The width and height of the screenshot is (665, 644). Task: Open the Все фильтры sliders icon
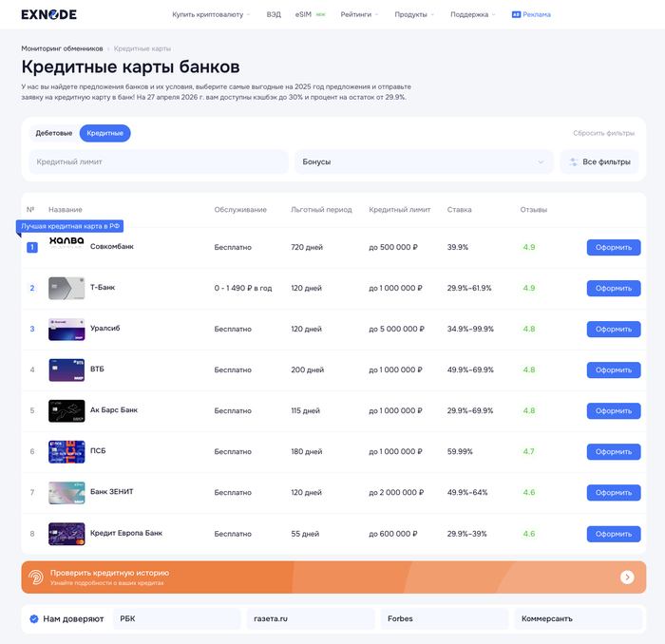(x=574, y=162)
